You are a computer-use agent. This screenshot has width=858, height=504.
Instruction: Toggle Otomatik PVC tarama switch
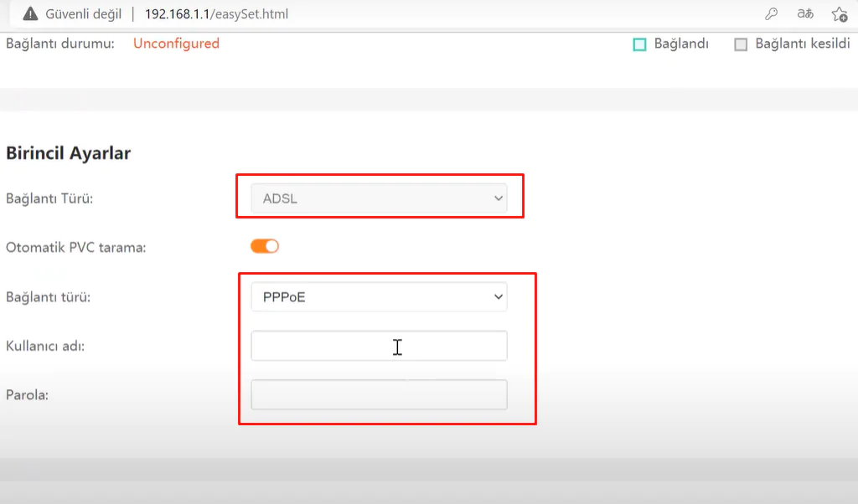(x=265, y=246)
